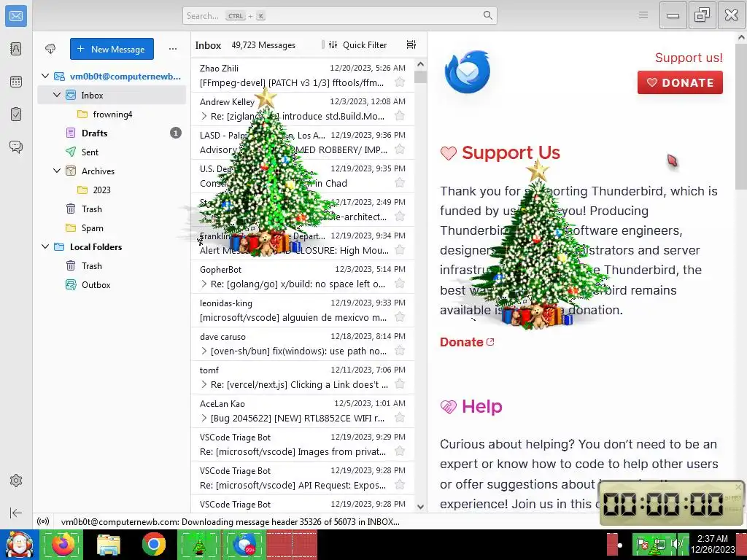Open the Tasks space
The width and height of the screenshot is (747, 560).
[16, 114]
